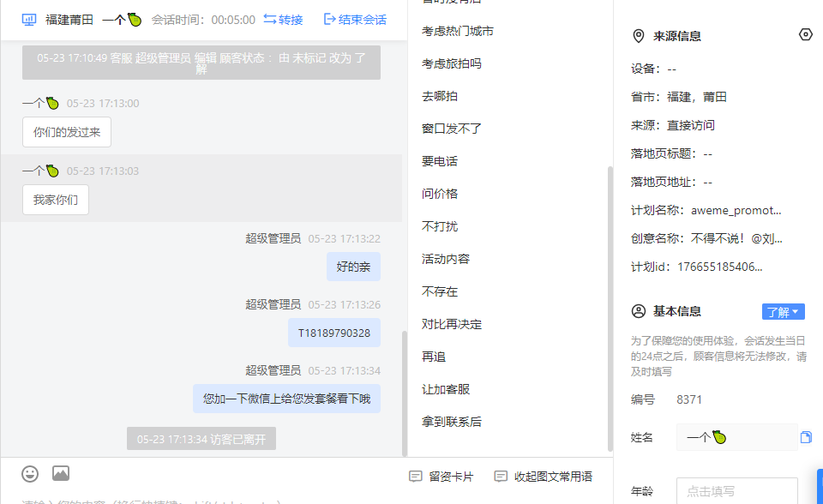
Task: Click the 姓名 name input field
Action: (x=737, y=437)
